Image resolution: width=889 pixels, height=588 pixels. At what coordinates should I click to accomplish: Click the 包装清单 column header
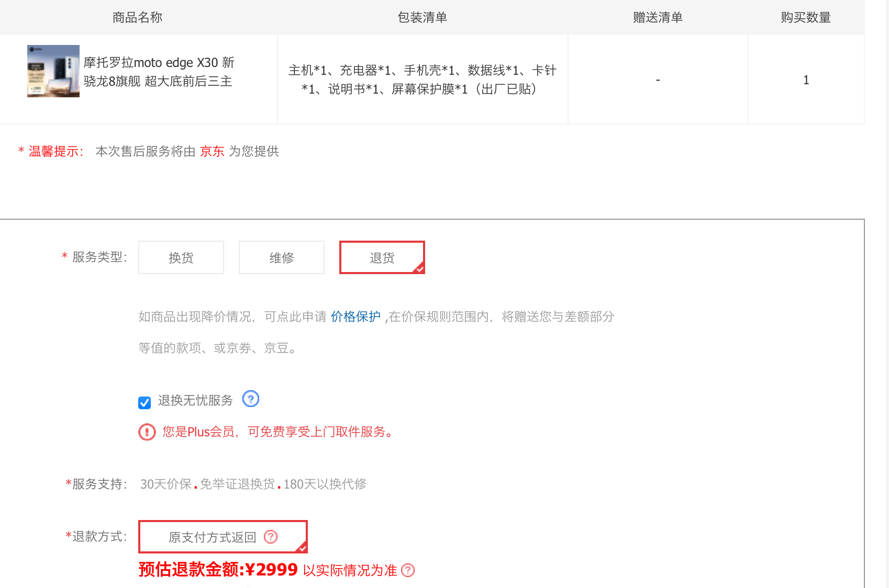(x=423, y=17)
